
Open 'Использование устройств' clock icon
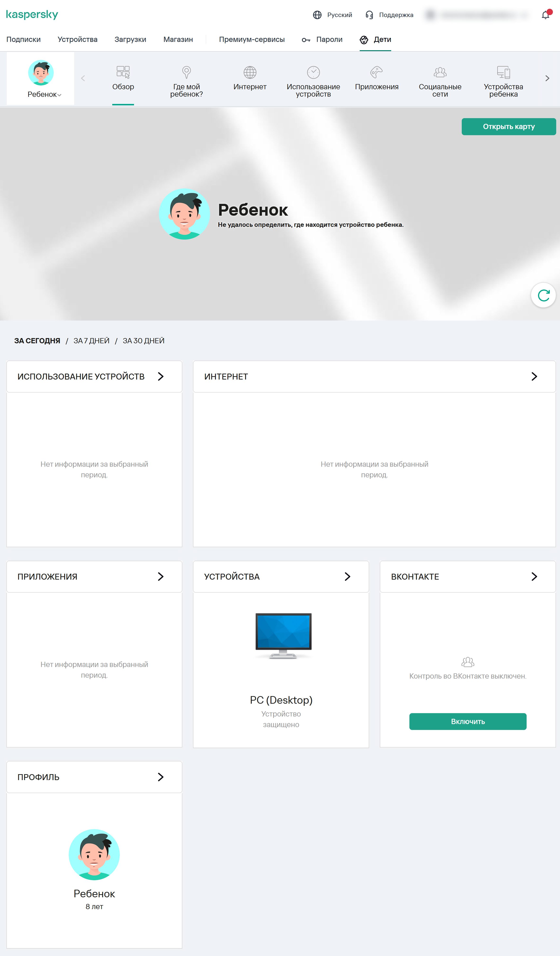(313, 72)
